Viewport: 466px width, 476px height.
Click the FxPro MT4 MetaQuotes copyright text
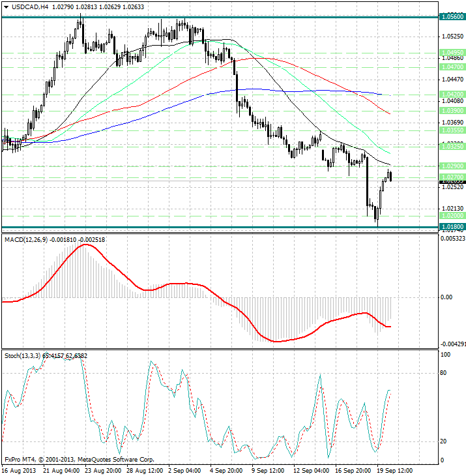click(x=80, y=460)
